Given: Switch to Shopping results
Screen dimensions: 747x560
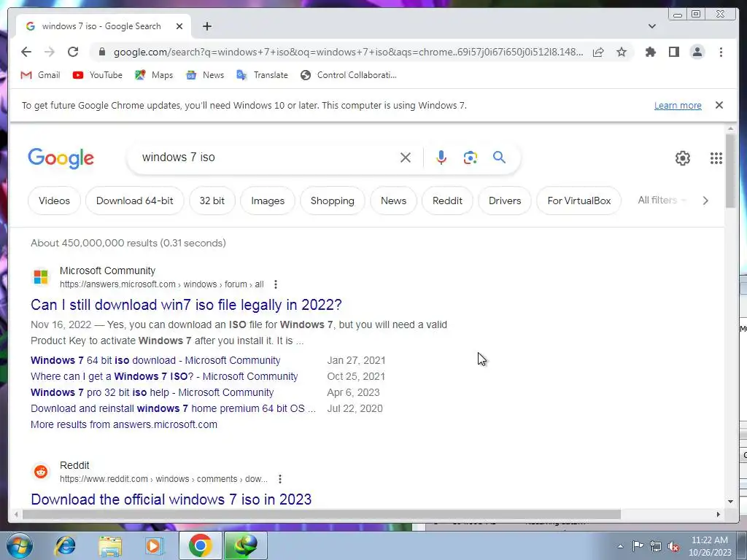Looking at the screenshot, I should 333,201.
